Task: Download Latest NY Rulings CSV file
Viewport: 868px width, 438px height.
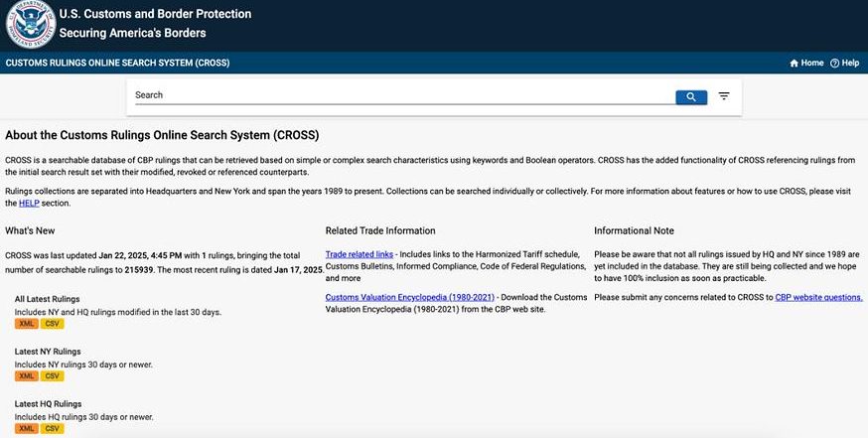Action: pyautogui.click(x=52, y=376)
